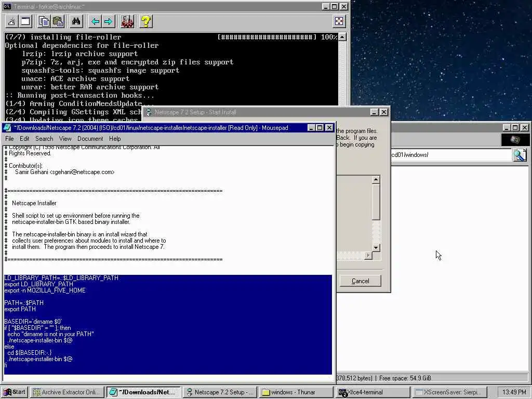The width and height of the screenshot is (532, 399).
Task: Maximize the Thunar window
Action: click(x=515, y=128)
